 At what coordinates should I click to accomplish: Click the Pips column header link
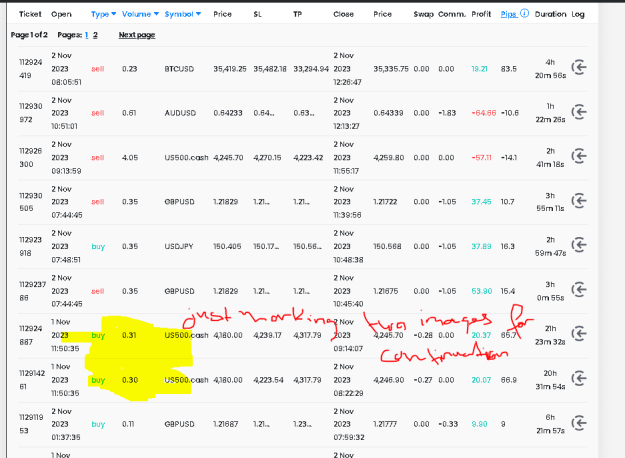(x=509, y=14)
